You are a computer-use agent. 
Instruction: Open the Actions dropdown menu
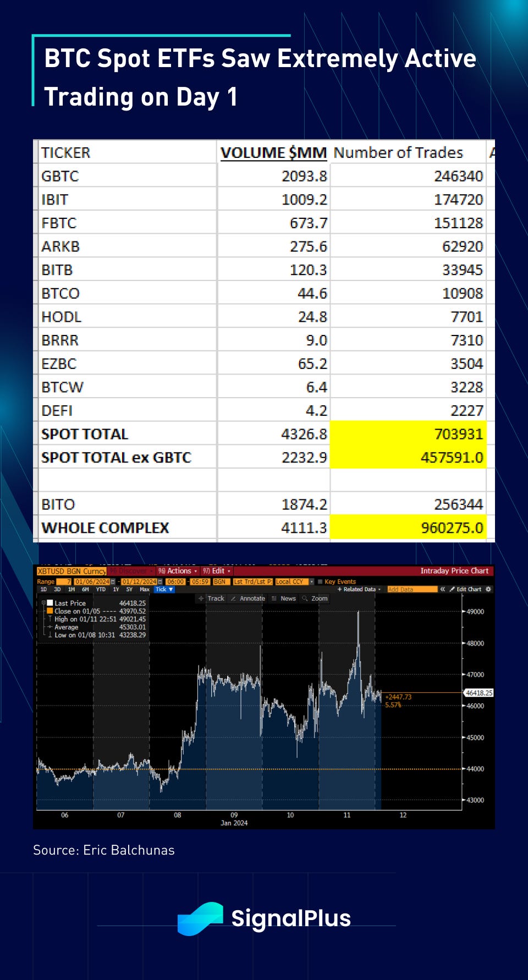(178, 571)
